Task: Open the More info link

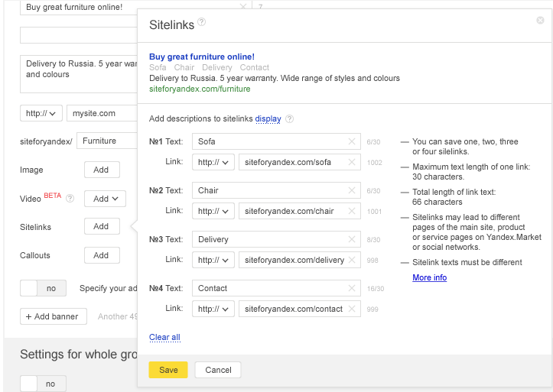Action: click(429, 277)
